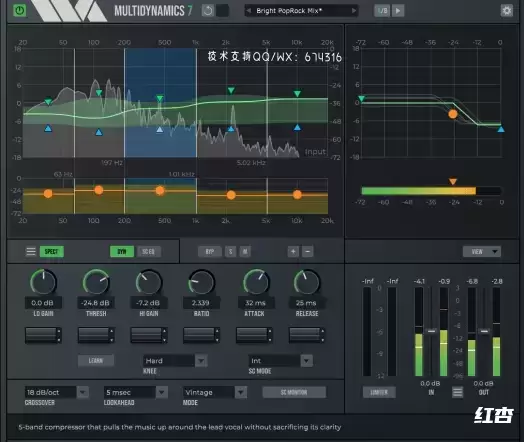Click the copy A to B arrow

398,11
